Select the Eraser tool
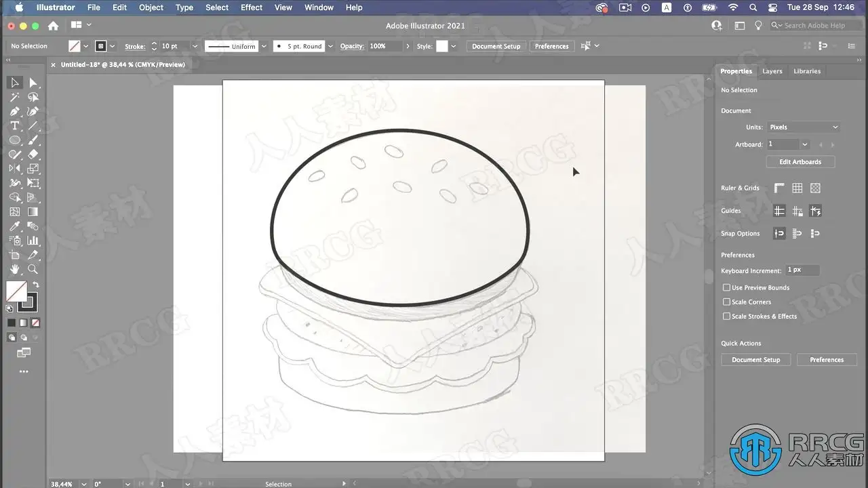 point(33,155)
